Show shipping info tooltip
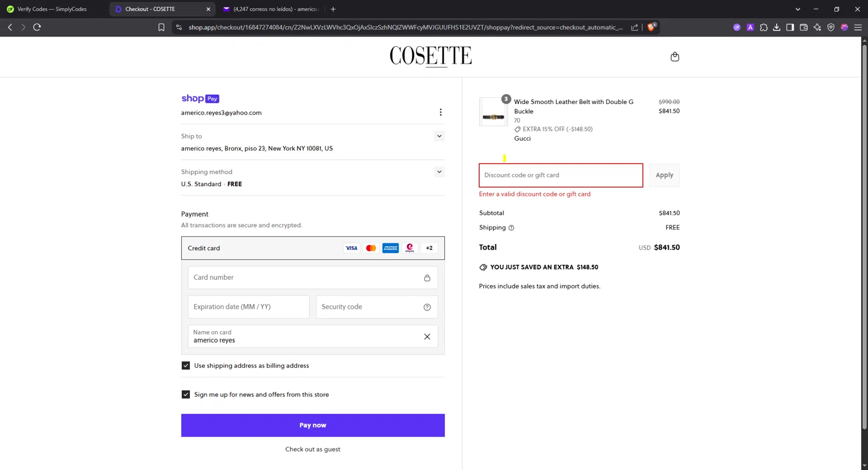Image resolution: width=868 pixels, height=470 pixels. pos(511,228)
